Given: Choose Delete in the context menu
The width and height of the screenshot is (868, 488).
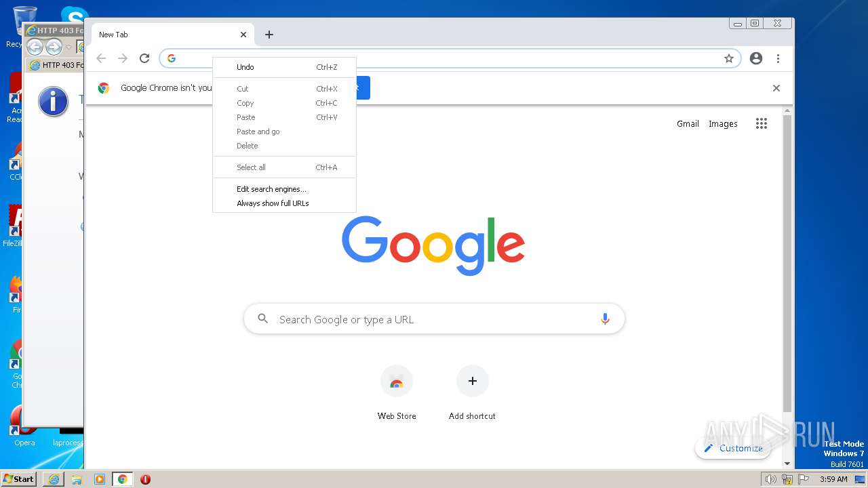Looking at the screenshot, I should (285, 146).
